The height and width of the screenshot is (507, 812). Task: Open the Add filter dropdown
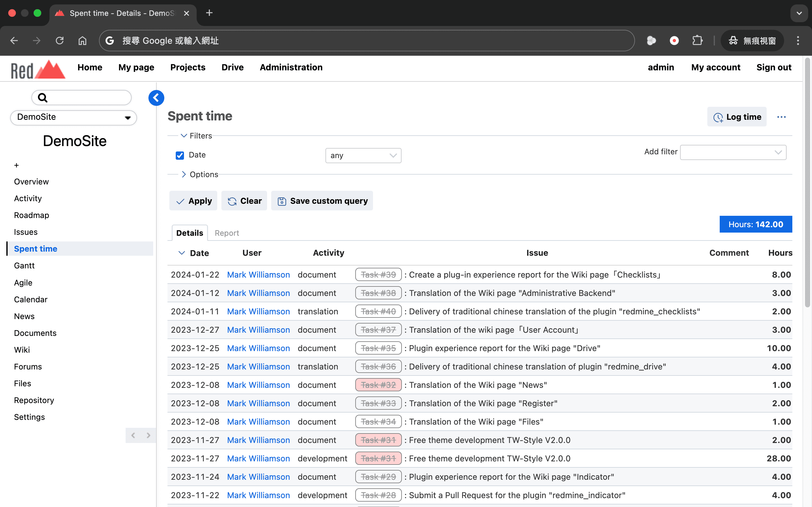click(x=733, y=152)
